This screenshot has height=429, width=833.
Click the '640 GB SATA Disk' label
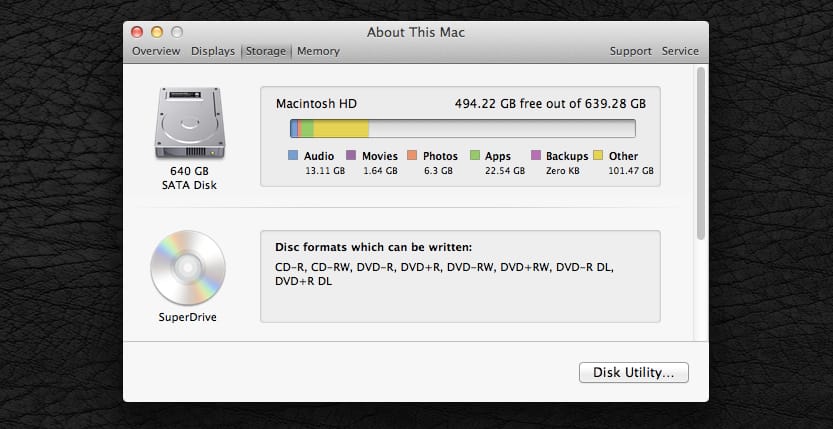coord(189,178)
